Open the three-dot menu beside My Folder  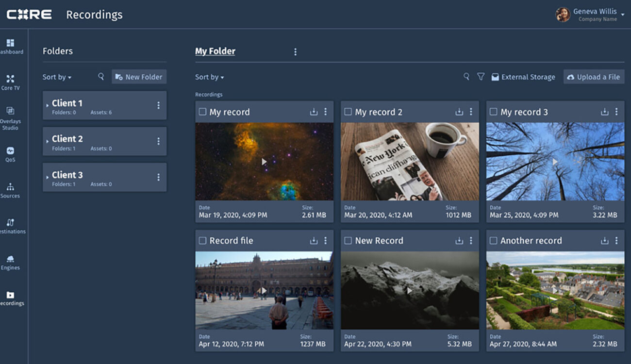pyautogui.click(x=295, y=51)
